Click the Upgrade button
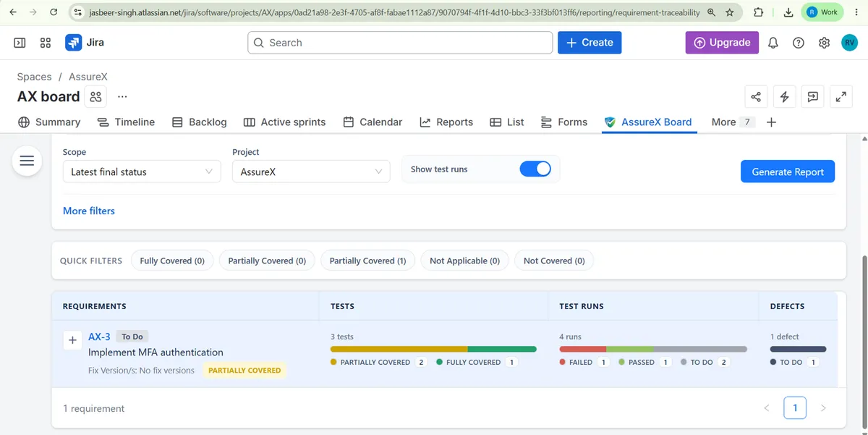This screenshot has width=868, height=435. pyautogui.click(x=722, y=43)
